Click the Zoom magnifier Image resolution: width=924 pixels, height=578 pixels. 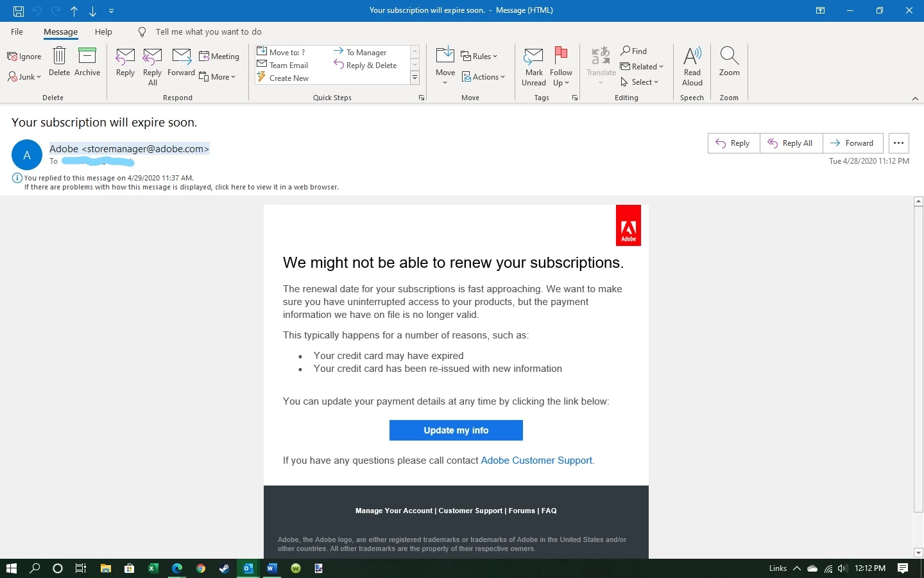[x=729, y=62]
